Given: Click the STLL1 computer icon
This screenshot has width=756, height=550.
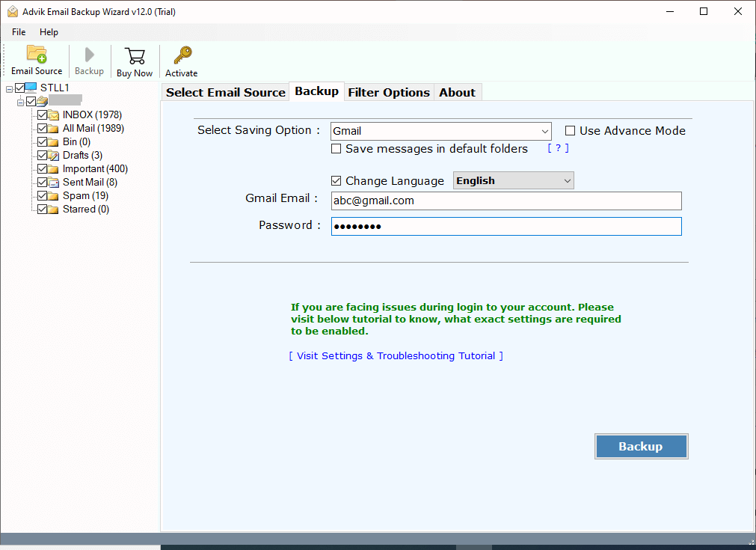Looking at the screenshot, I should [31, 88].
